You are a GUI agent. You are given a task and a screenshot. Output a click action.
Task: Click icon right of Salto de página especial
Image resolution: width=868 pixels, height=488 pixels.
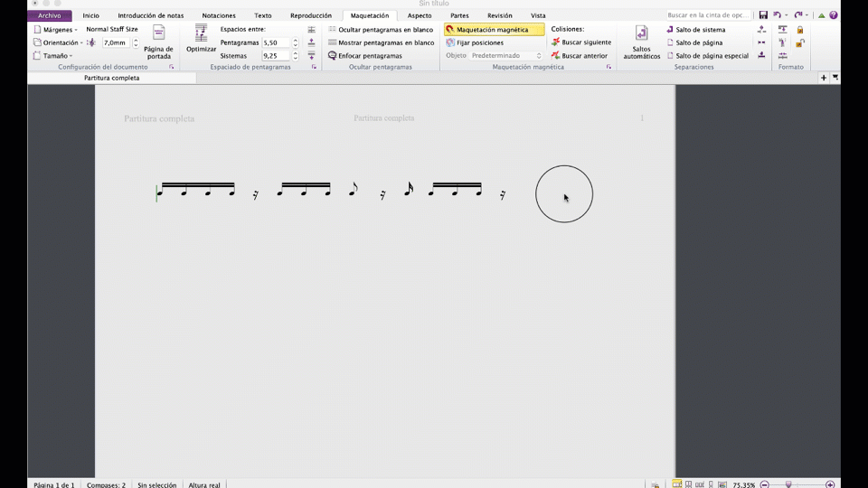[x=761, y=55]
